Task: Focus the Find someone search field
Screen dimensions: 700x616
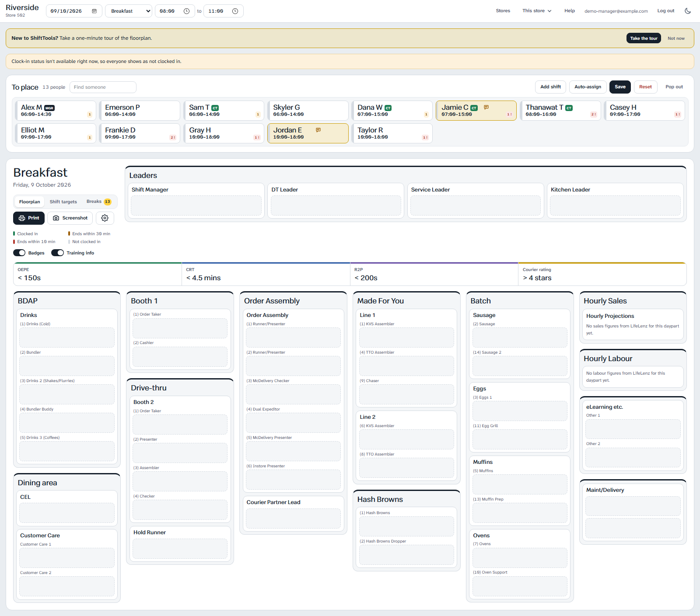Action: point(103,87)
